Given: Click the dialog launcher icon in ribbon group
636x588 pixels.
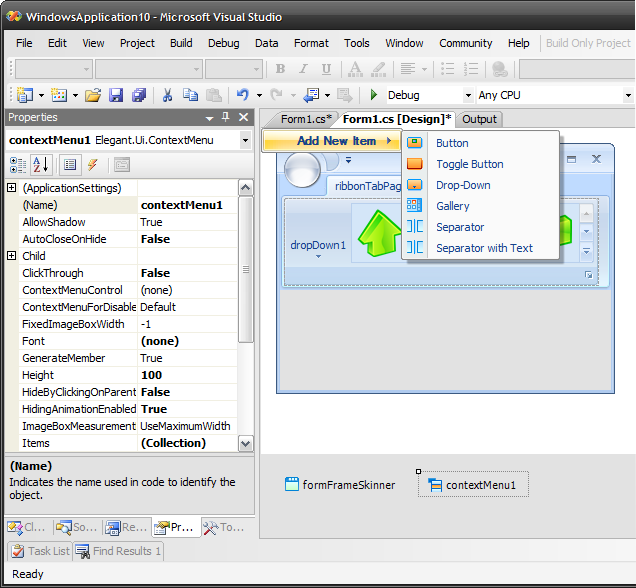Looking at the screenshot, I should pyautogui.click(x=589, y=275).
